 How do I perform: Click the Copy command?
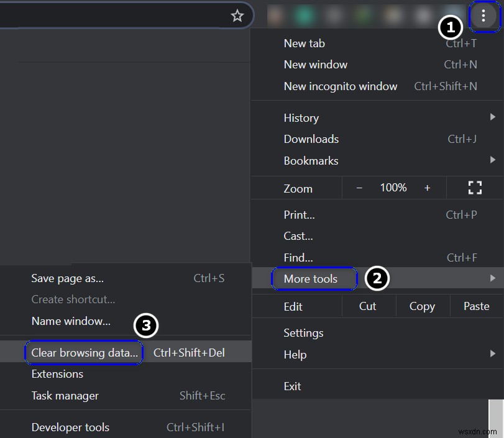click(x=422, y=306)
